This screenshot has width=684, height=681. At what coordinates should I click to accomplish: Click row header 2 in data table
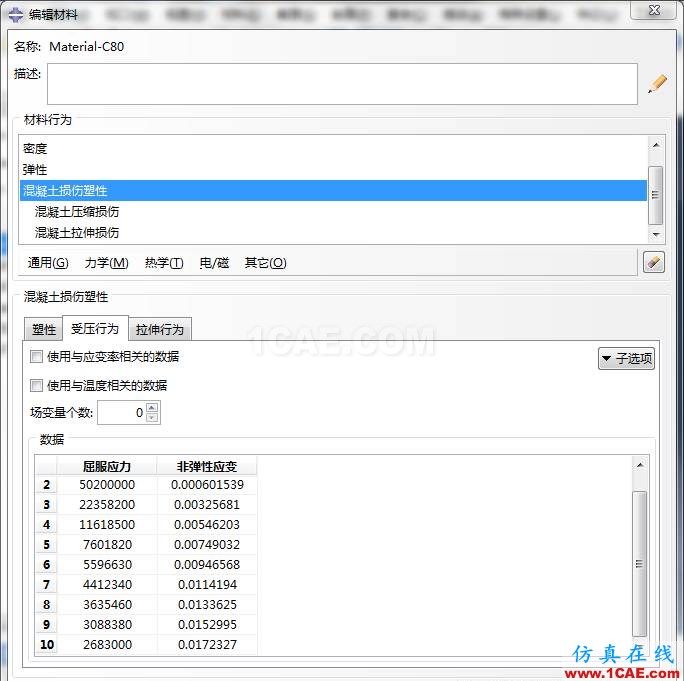pos(46,485)
